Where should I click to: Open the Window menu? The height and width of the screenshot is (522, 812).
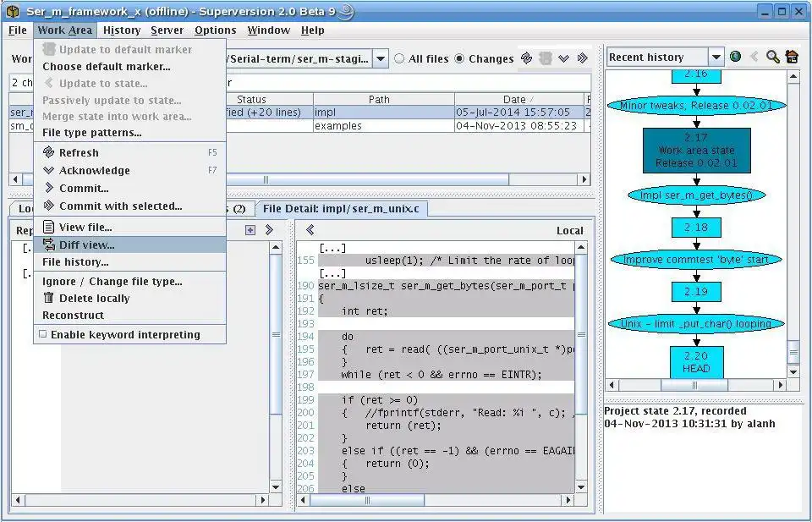268,30
